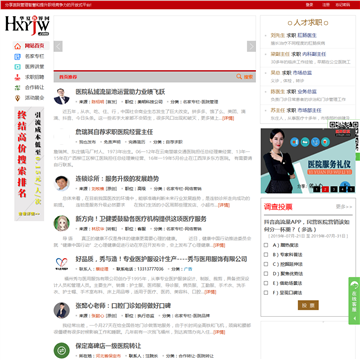Click the 求职招聘 red job icon
The image size is (360, 360).
tap(18, 77)
